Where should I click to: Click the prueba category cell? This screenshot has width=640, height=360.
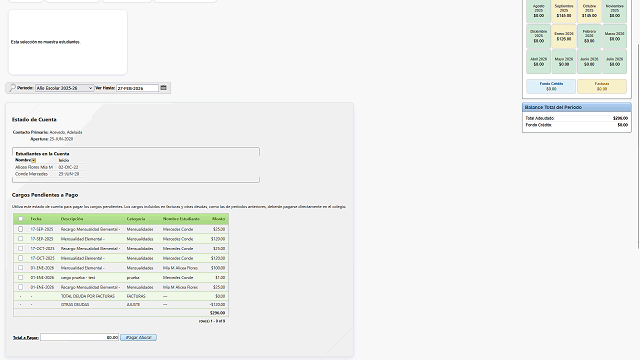tap(133, 278)
